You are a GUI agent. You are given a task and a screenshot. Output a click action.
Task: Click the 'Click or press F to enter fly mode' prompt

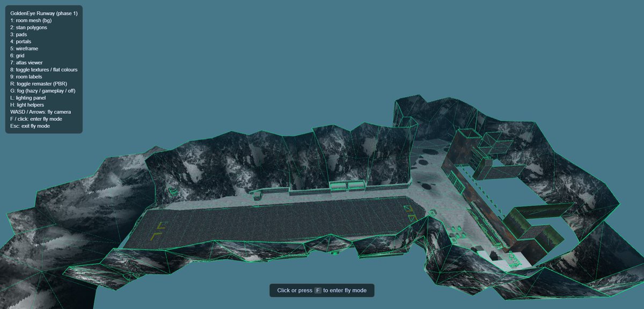pyautogui.click(x=322, y=290)
